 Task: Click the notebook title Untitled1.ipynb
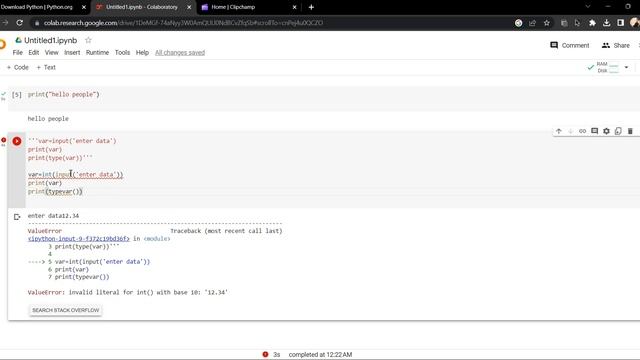click(50, 40)
